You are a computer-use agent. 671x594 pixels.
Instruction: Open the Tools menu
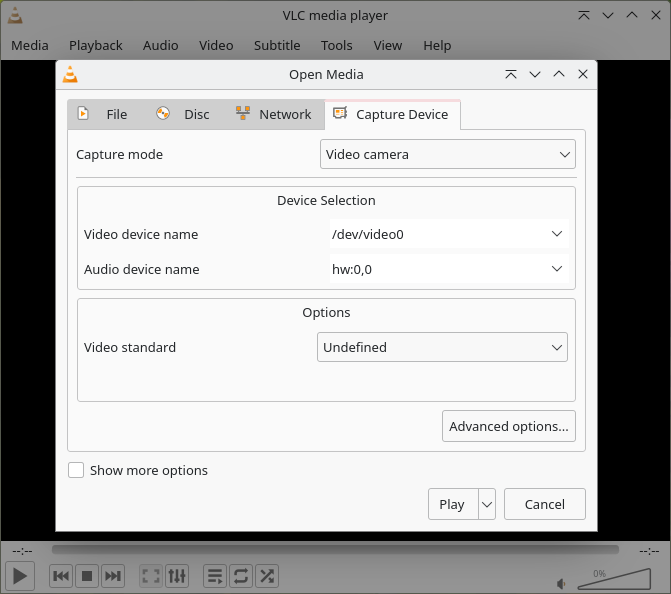[337, 45]
